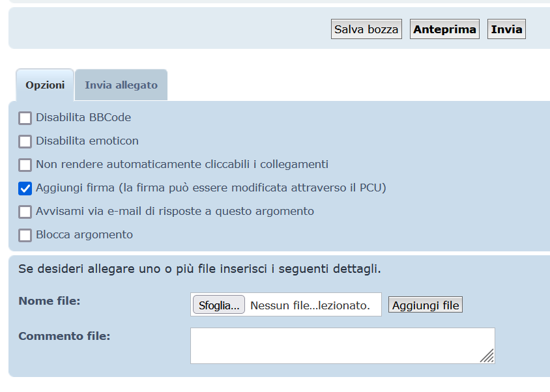
Task: Click the 'Disabilita emoticon' label text
Action: pyautogui.click(x=87, y=141)
